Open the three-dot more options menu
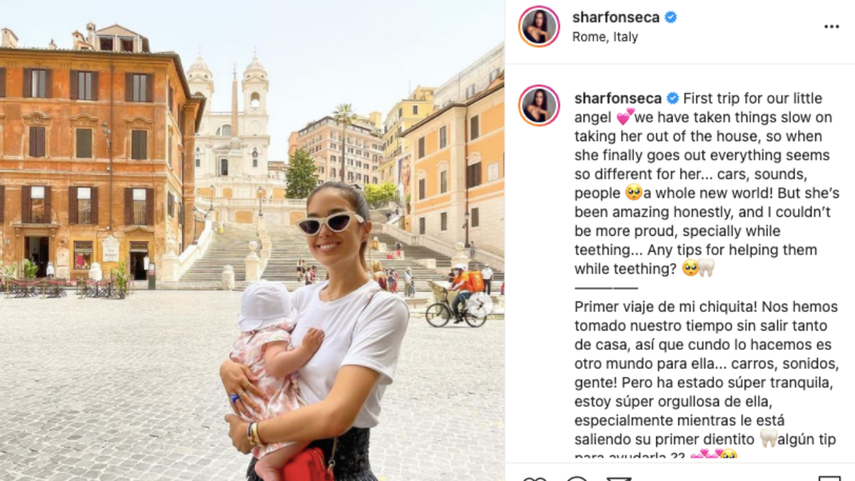This screenshot has width=855, height=481. point(831,27)
